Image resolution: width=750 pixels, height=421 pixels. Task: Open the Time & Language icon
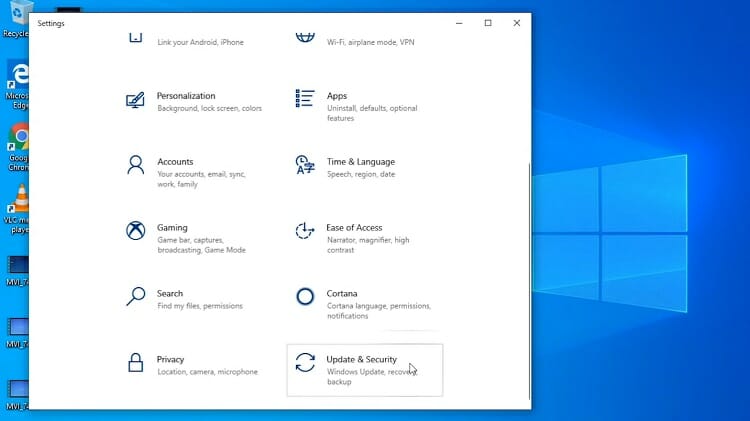pyautogui.click(x=305, y=165)
